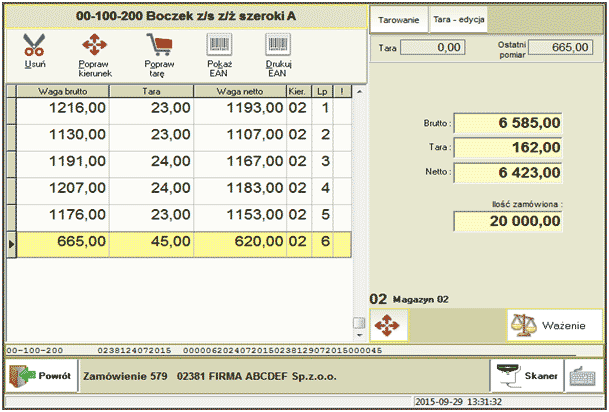Screen dimensions: 609x412
Task: Click the Tara field showing 0,00
Action: tap(439, 46)
